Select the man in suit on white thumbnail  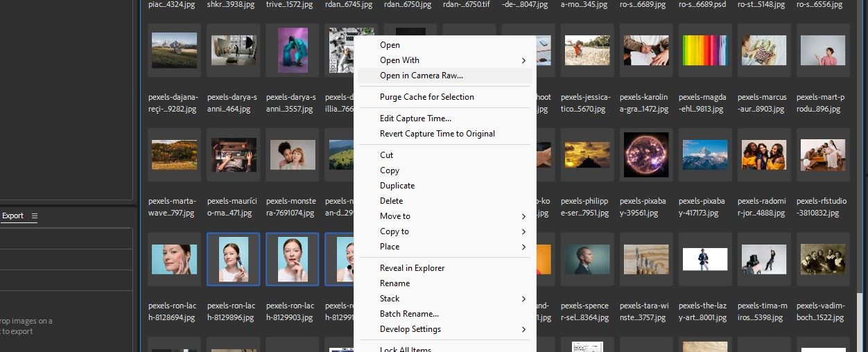[x=704, y=259]
